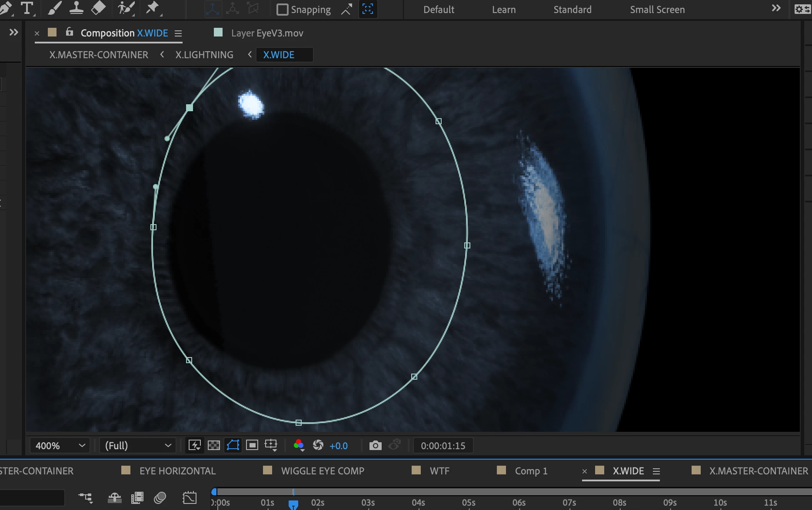Choose the View Axis Mode icon

253,9
